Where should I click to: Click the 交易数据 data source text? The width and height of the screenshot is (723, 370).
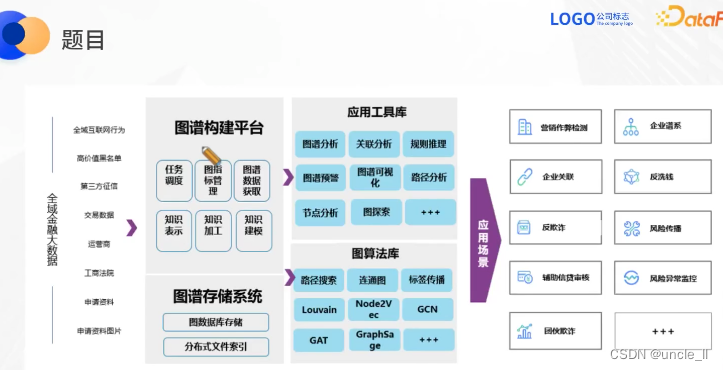pyautogui.click(x=99, y=215)
